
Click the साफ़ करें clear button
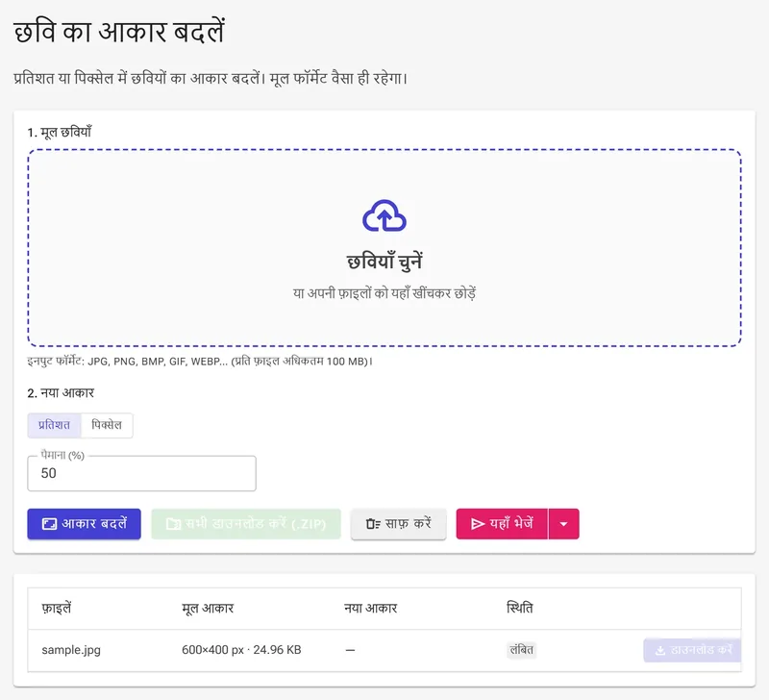[398, 524]
